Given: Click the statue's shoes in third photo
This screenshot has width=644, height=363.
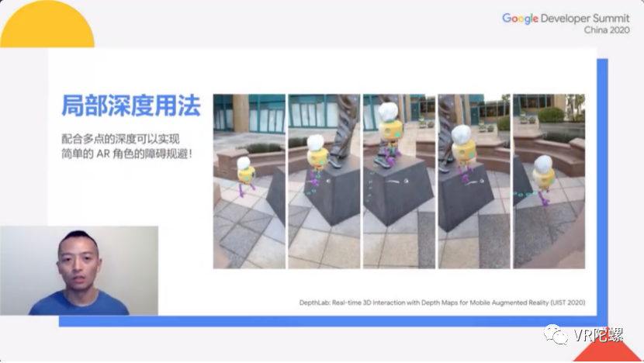Looking at the screenshot, I should coord(386,159).
